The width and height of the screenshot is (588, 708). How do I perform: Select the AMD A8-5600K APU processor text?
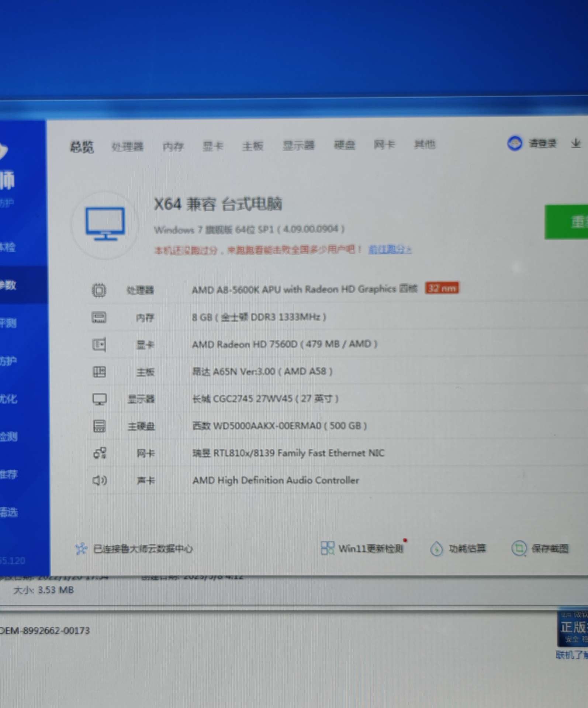tap(304, 289)
